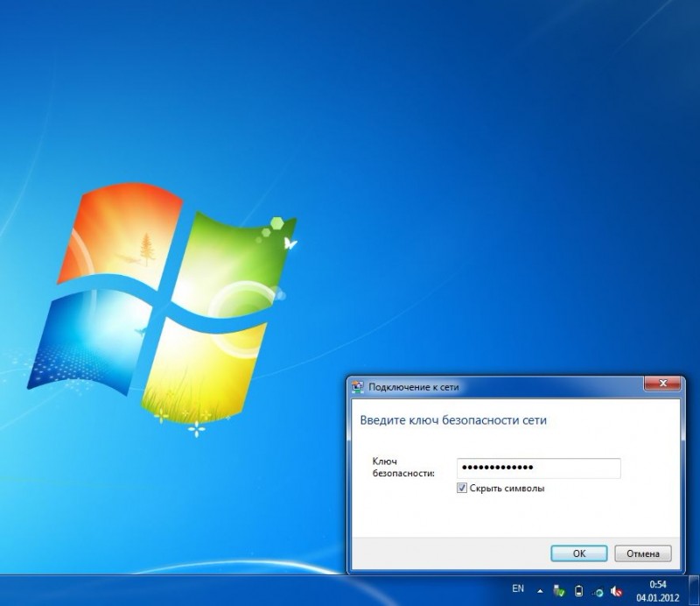Click the Ключ безопасности label
The width and height of the screenshot is (700, 606).
[x=403, y=467]
